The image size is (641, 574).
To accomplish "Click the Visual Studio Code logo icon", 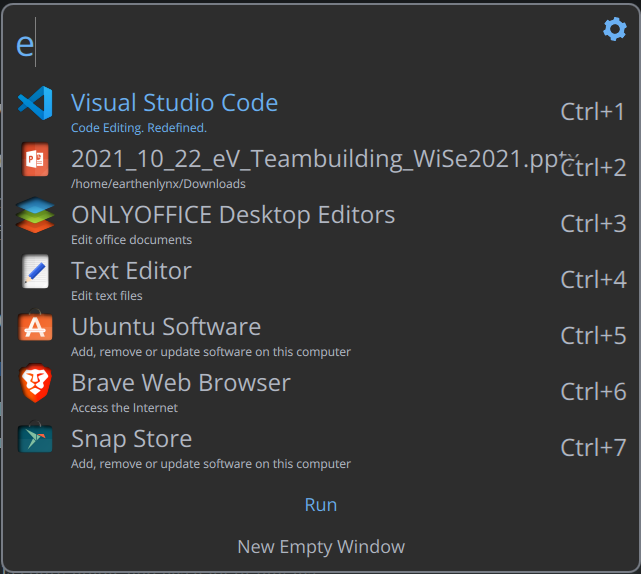I will (35, 103).
